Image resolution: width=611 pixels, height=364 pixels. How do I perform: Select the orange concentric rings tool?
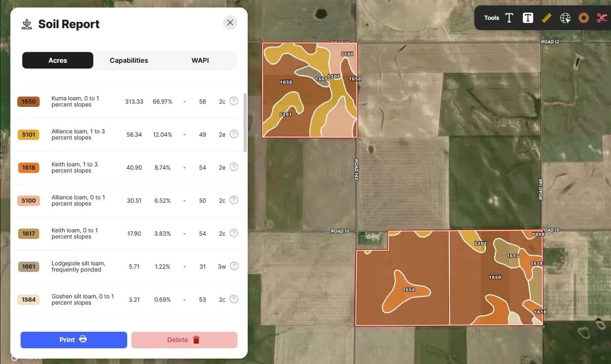tap(583, 18)
